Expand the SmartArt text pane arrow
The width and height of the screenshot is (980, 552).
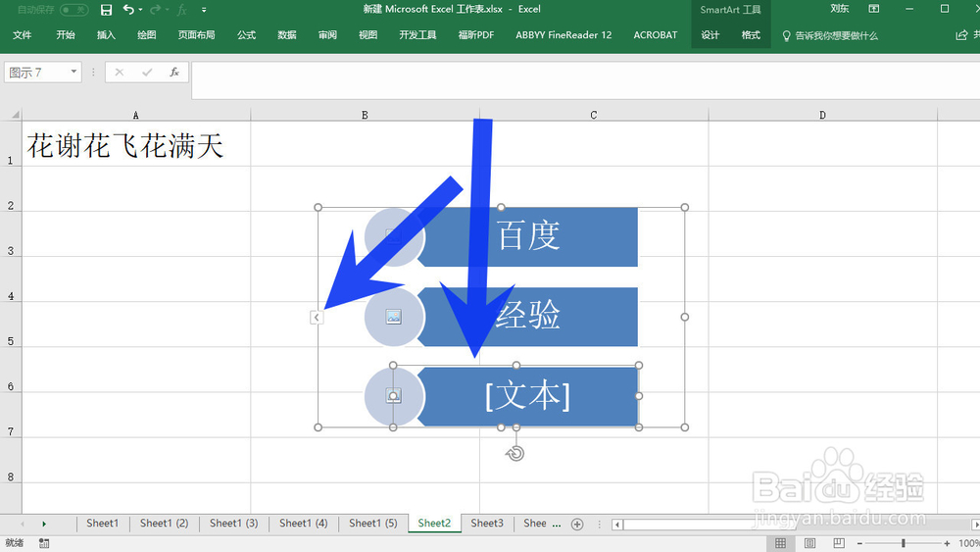pyautogui.click(x=317, y=318)
